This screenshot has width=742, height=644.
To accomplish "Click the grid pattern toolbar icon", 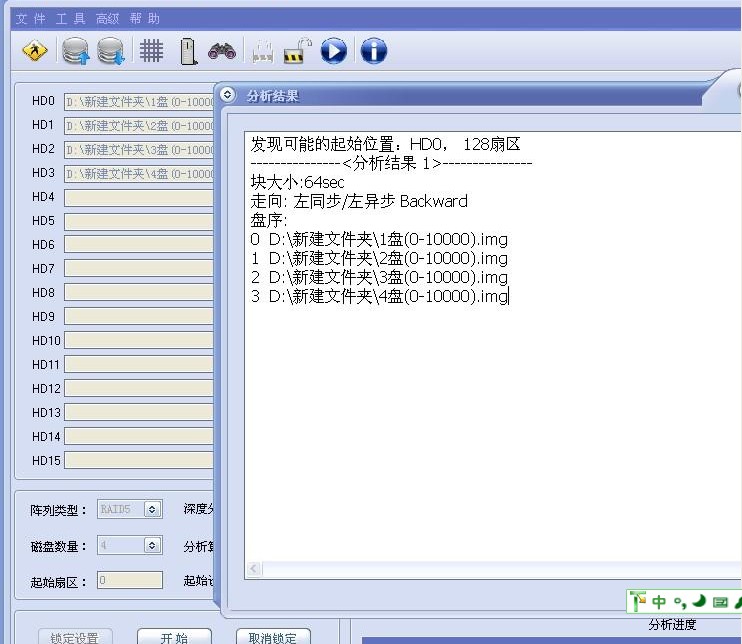I will pos(151,51).
